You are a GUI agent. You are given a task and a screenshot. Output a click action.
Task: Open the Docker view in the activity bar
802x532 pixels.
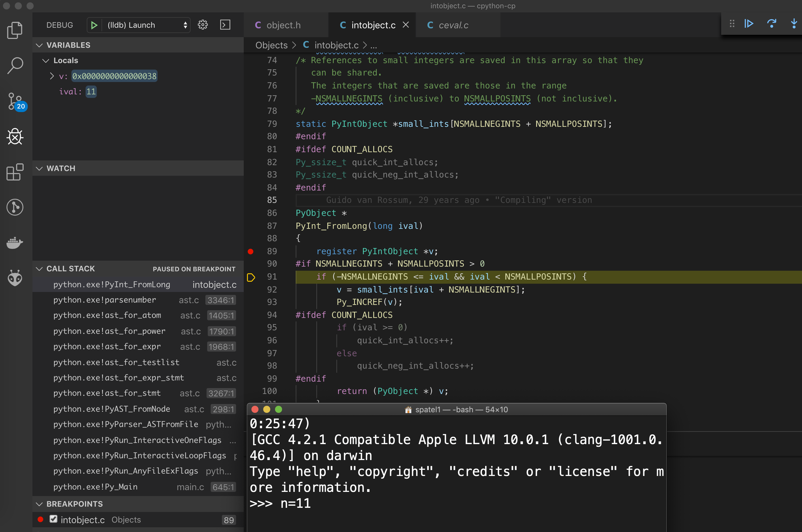click(15, 243)
